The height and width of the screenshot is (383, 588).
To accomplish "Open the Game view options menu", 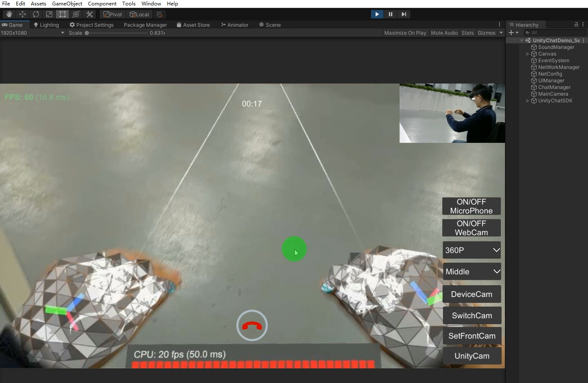I will (x=500, y=25).
